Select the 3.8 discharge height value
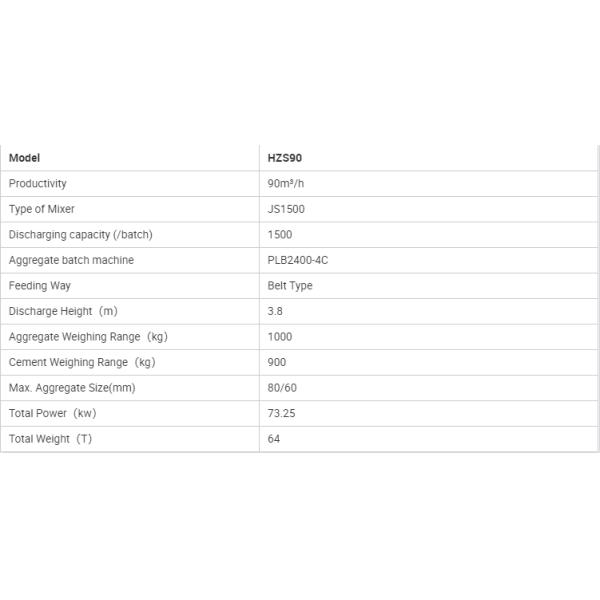This screenshot has width=600, height=600. (x=275, y=311)
